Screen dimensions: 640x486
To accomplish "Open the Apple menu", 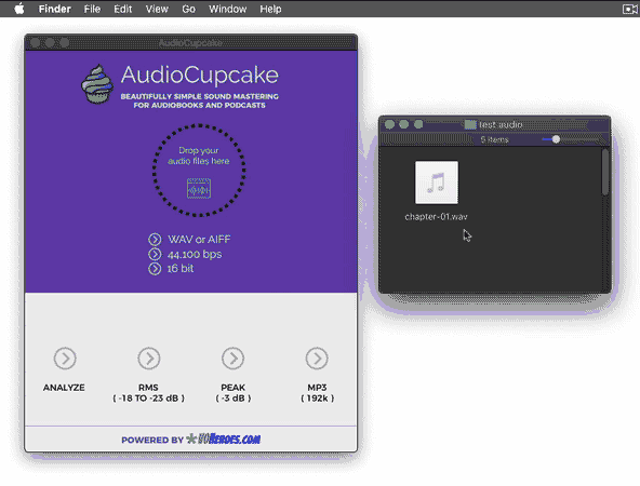I will 19,9.
